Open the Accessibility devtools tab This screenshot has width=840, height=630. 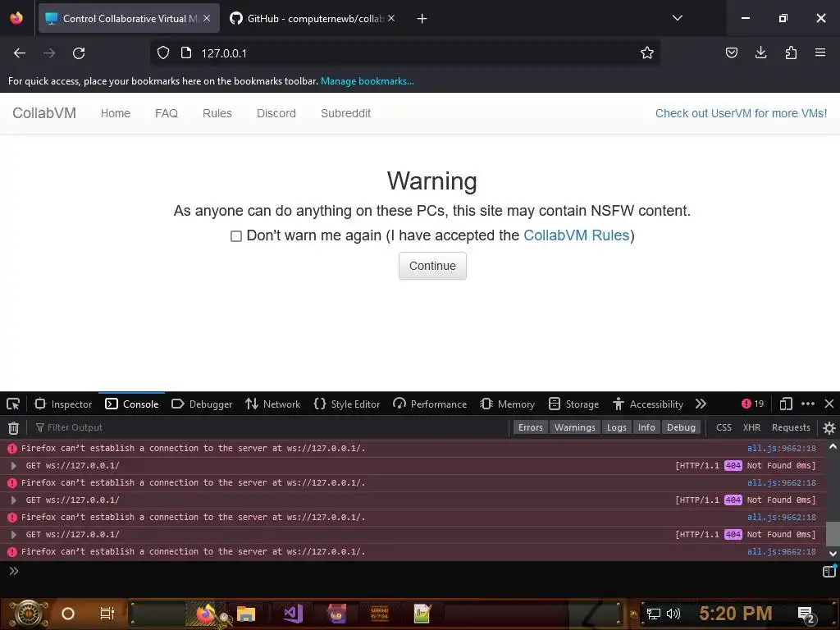coord(648,404)
